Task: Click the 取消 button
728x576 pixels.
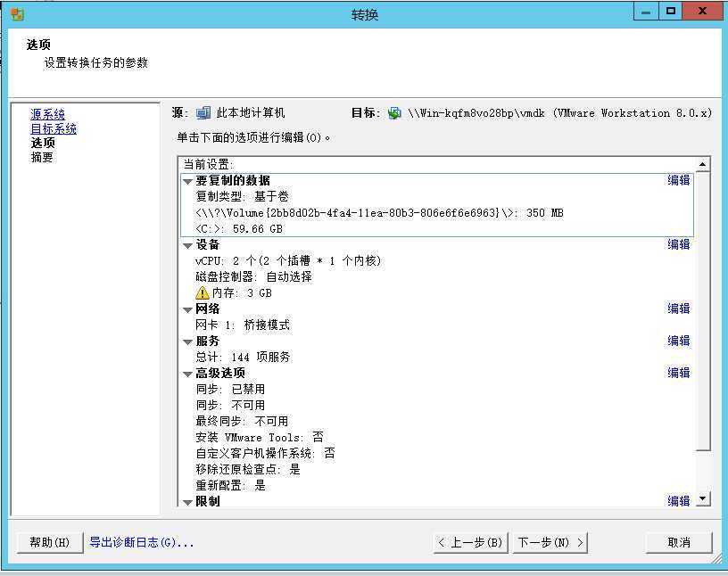Action: (679, 542)
